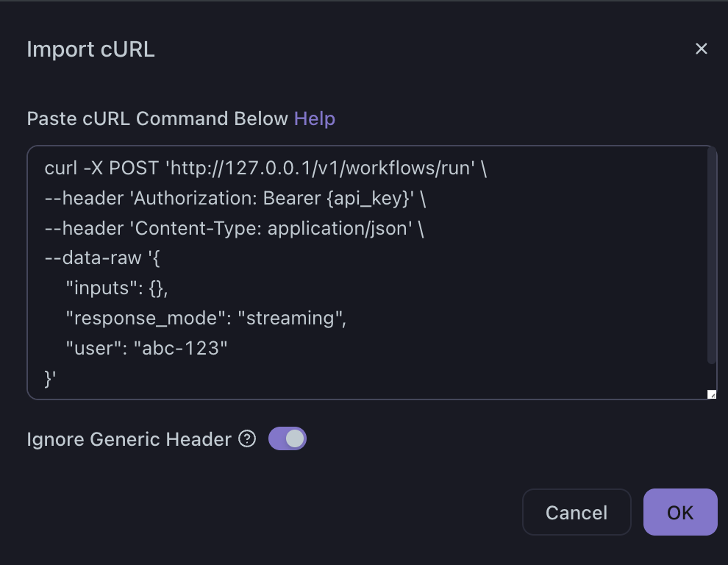Screen dimensions: 728x565
Task: Click the Paste cURL Command Below label
Action: [157, 118]
